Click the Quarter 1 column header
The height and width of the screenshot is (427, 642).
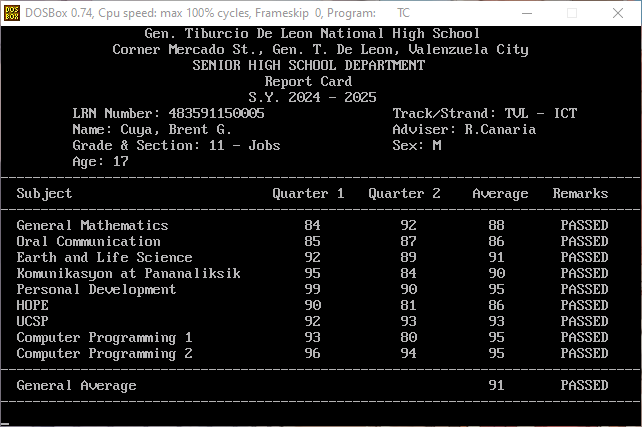point(308,194)
